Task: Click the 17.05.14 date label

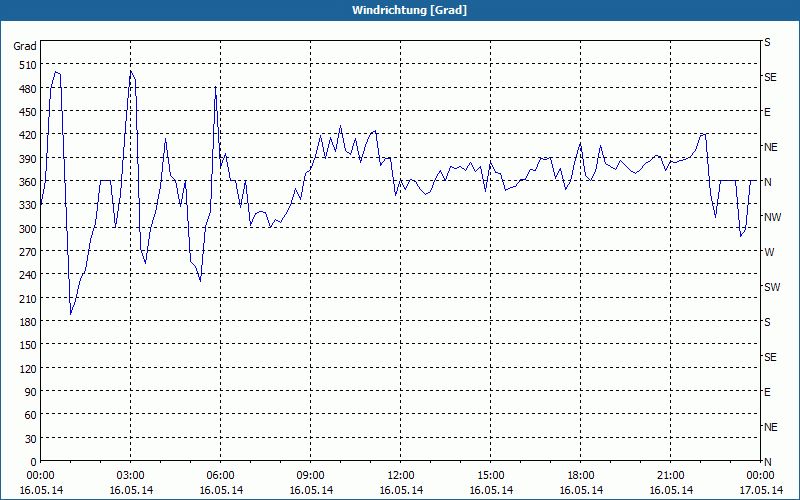Action: pyautogui.click(x=761, y=490)
